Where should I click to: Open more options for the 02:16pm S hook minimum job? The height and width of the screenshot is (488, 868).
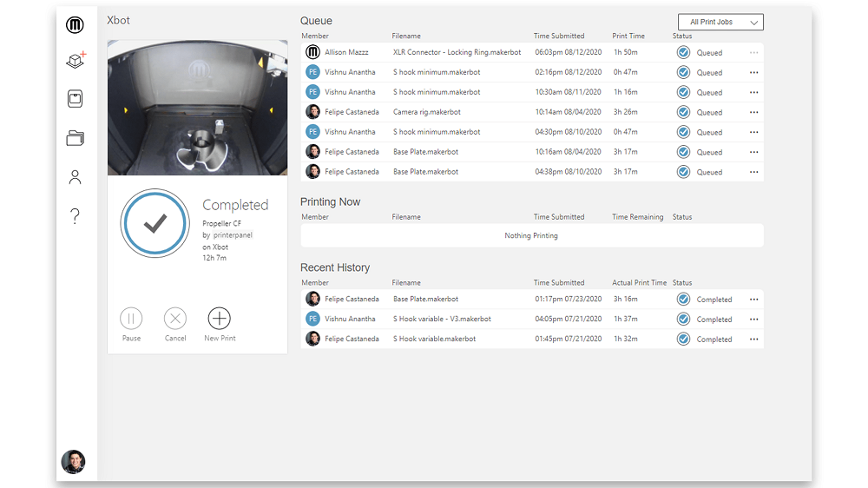click(754, 73)
